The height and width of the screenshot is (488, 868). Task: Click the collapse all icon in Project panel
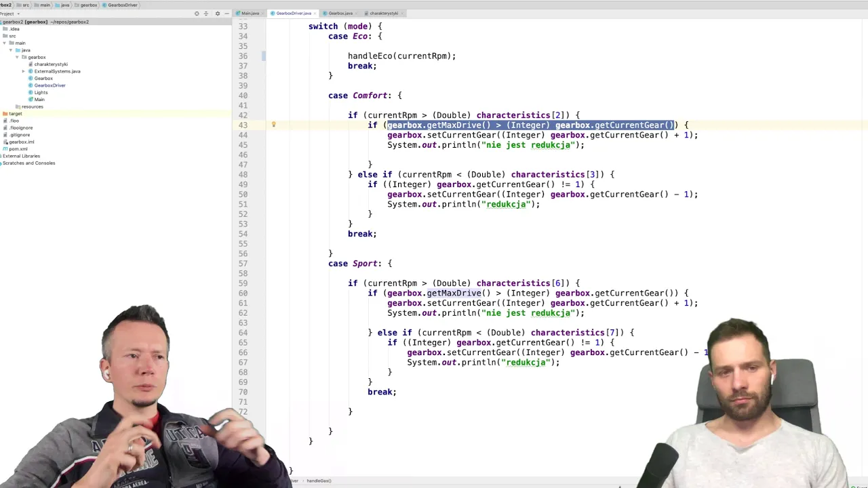(x=206, y=14)
